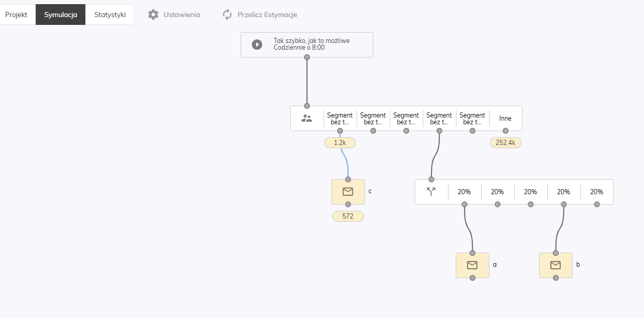Open email node labeled b
644x318 pixels.
click(556, 265)
